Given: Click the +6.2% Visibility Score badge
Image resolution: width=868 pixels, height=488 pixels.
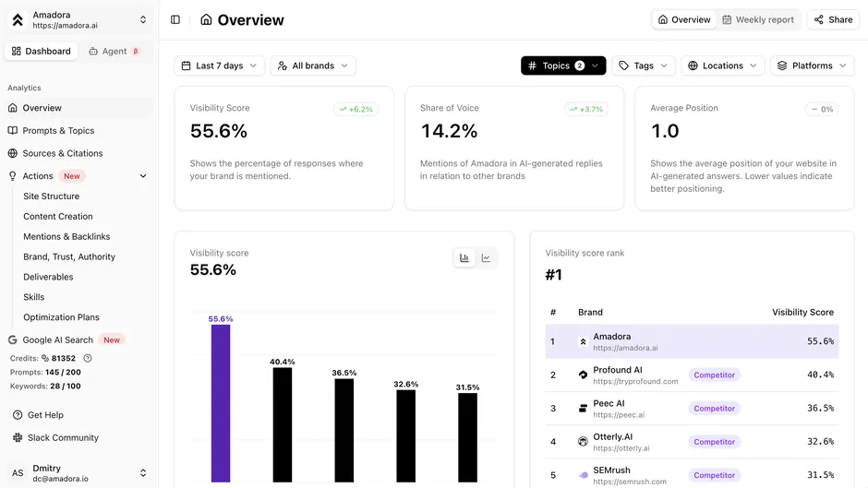Looking at the screenshot, I should pos(356,109).
